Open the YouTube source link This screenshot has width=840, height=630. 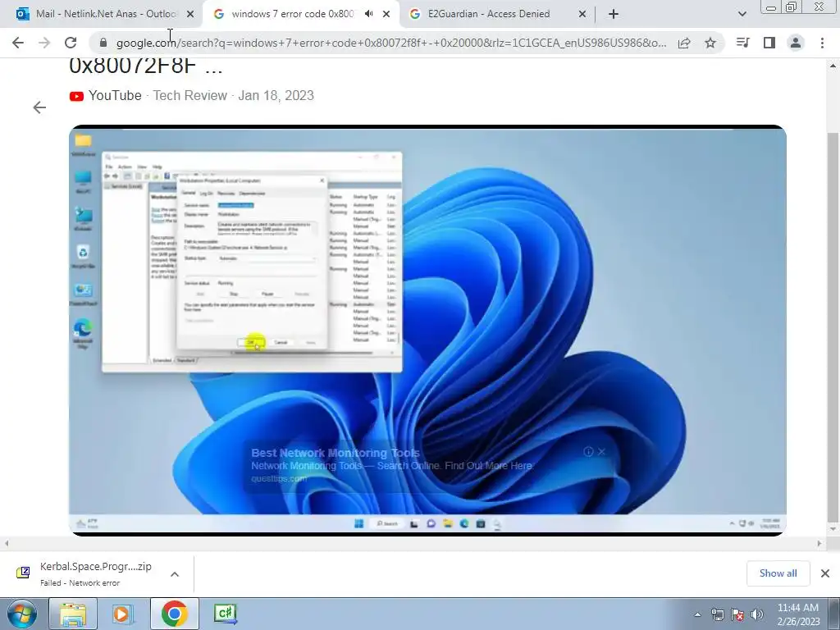tap(106, 96)
